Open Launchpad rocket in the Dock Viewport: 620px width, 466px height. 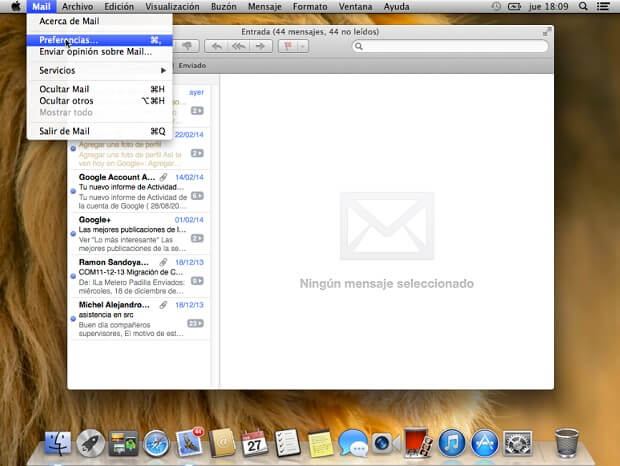91,443
